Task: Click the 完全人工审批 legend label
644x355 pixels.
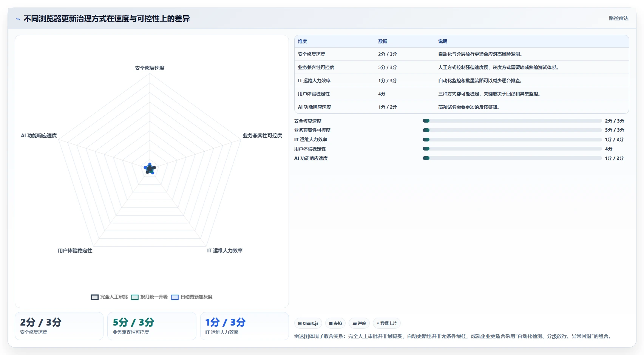Action: click(114, 297)
